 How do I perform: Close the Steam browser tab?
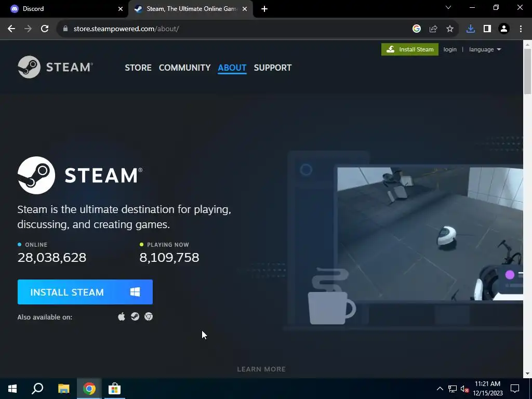point(245,9)
